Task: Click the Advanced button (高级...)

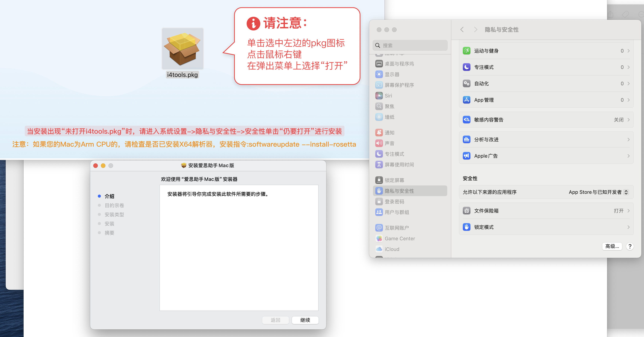Action: pos(612,246)
